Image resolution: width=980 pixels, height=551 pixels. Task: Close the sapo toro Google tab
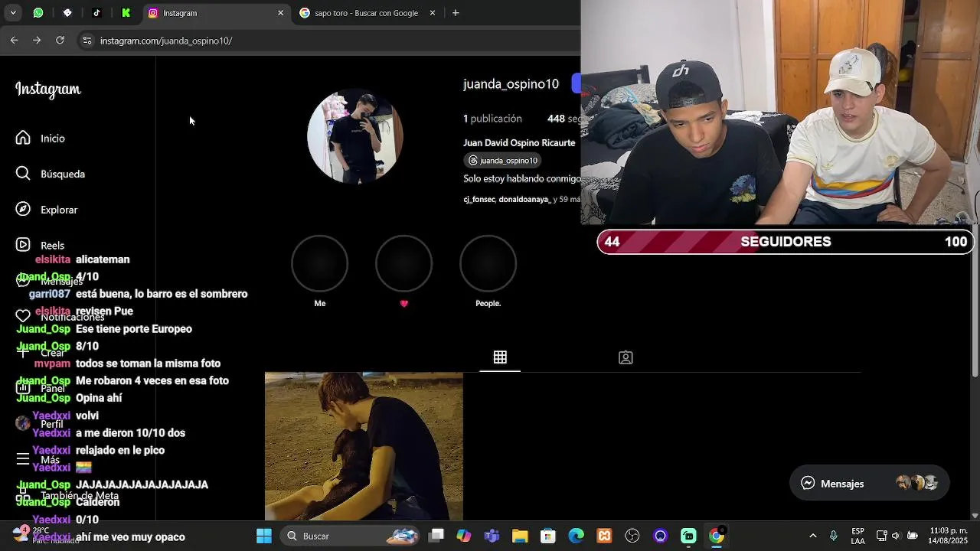coord(433,13)
